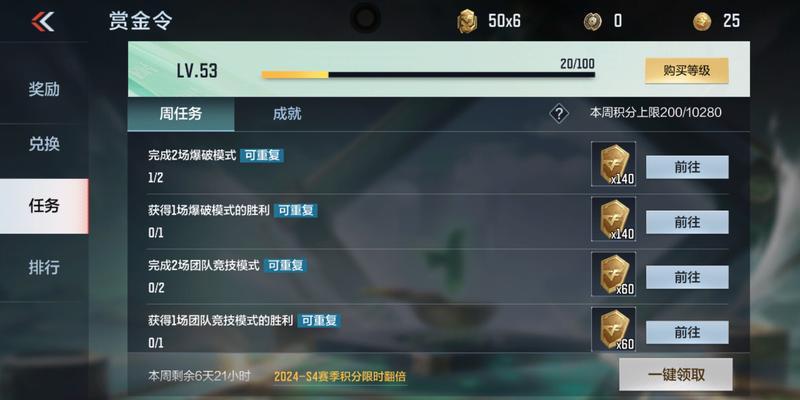Open the 兑换 sidebar section

pos(44,144)
